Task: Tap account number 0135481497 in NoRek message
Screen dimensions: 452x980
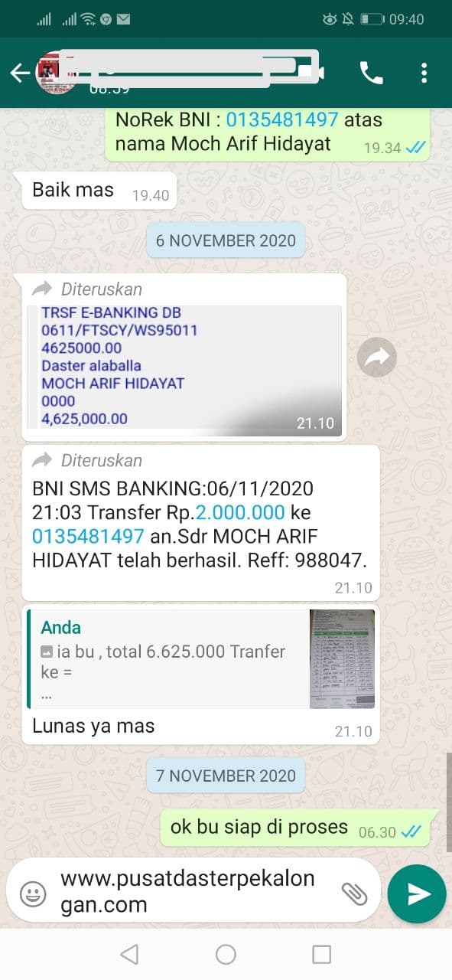Action: pos(283,119)
